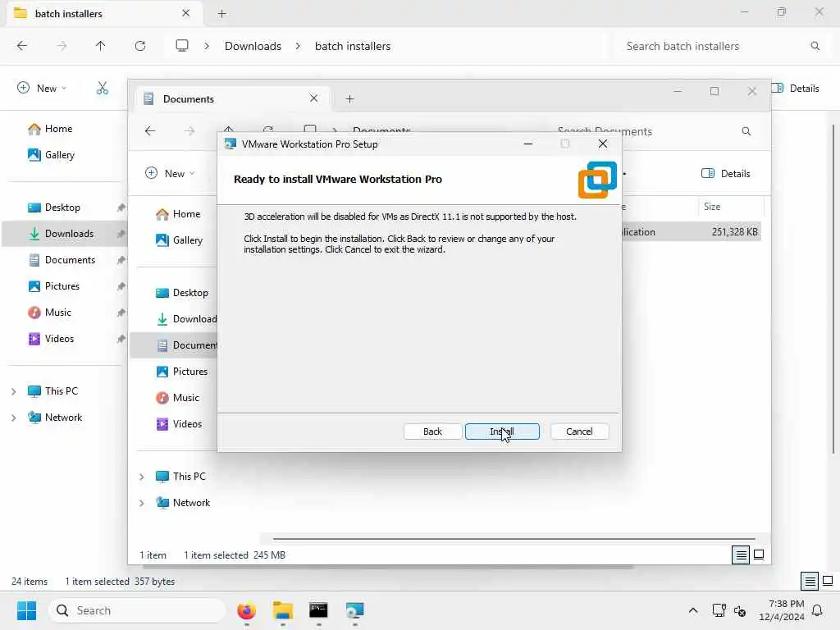This screenshot has height=630, width=840.
Task: Open the Windows Start menu
Action: [x=26, y=610]
